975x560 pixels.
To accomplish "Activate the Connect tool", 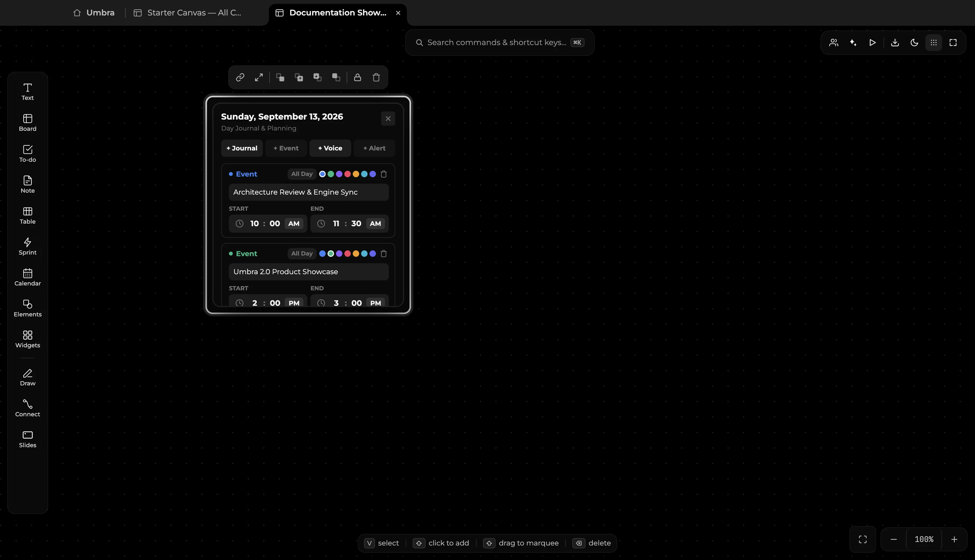I will [x=27, y=409].
